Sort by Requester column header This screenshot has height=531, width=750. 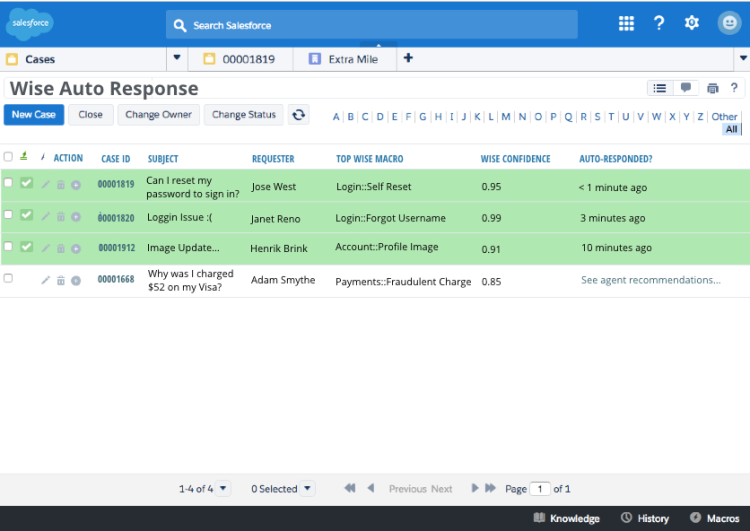point(273,159)
